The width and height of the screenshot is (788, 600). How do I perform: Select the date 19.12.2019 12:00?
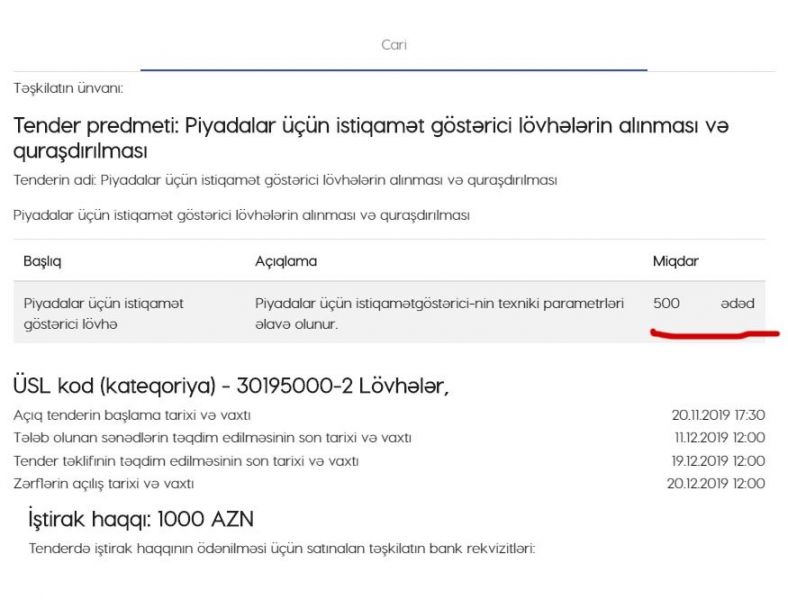click(x=718, y=461)
